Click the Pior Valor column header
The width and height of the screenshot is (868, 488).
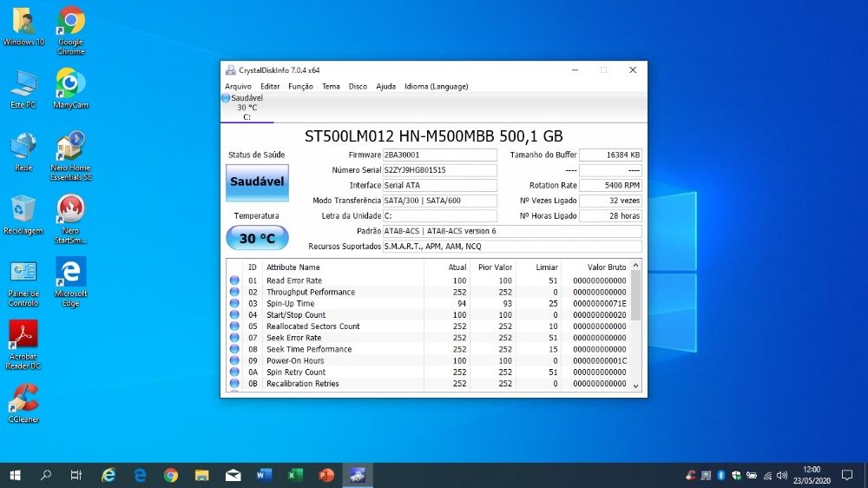point(493,267)
